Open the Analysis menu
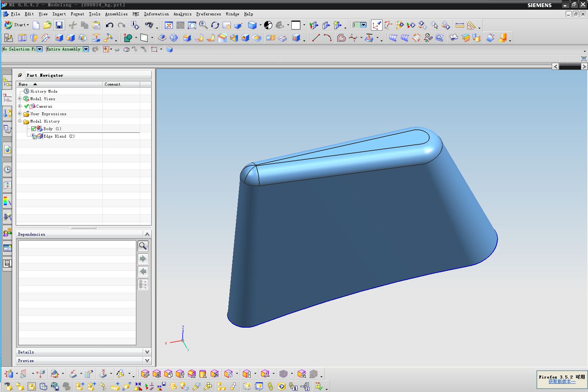Viewport: 588px width, 392px height. [x=182, y=14]
